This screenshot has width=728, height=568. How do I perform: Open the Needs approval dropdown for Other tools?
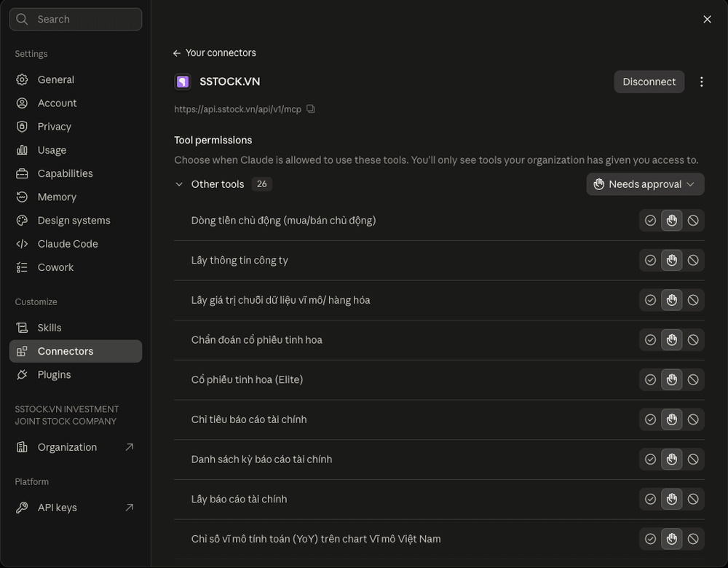click(645, 184)
